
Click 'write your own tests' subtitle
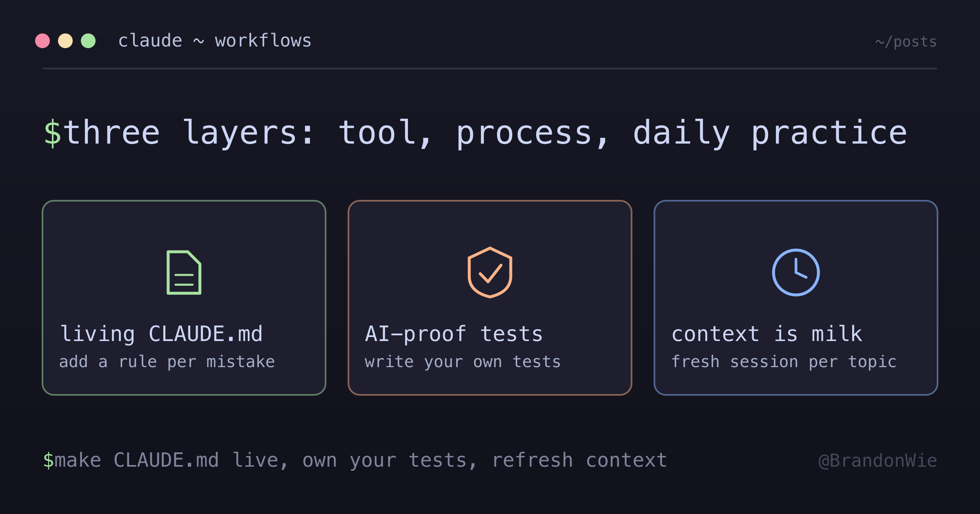click(463, 362)
